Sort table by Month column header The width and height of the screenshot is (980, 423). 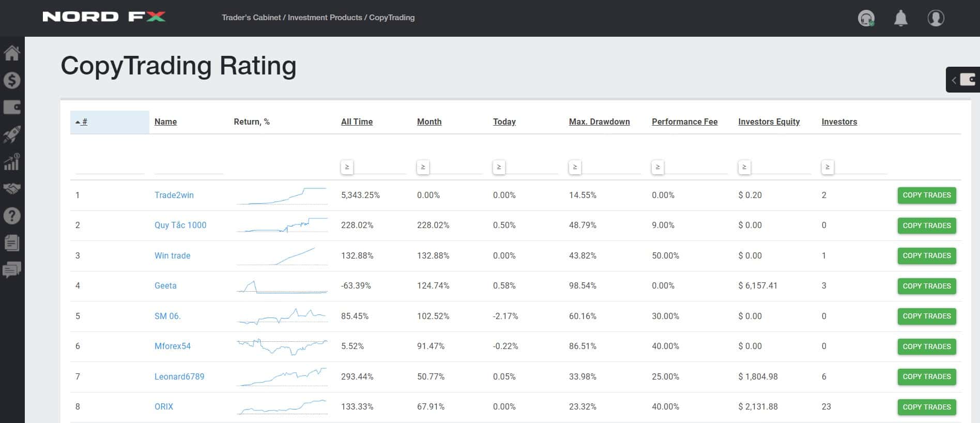click(429, 122)
